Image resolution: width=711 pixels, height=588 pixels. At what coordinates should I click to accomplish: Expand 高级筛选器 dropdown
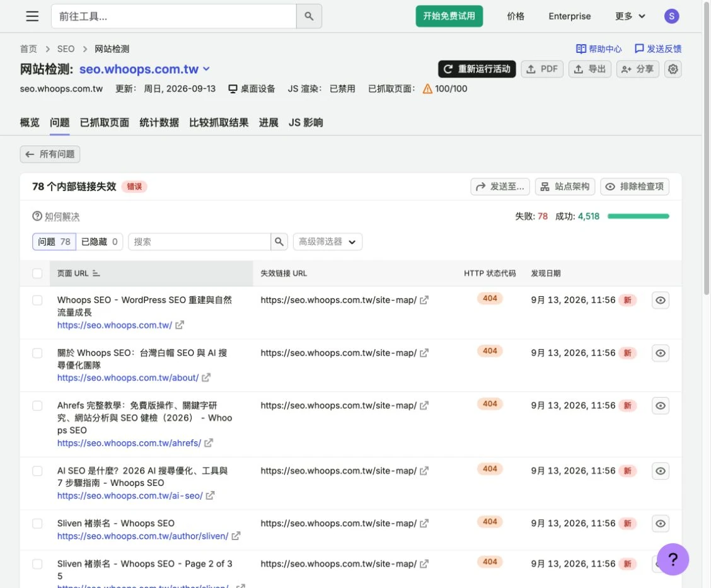coord(327,241)
